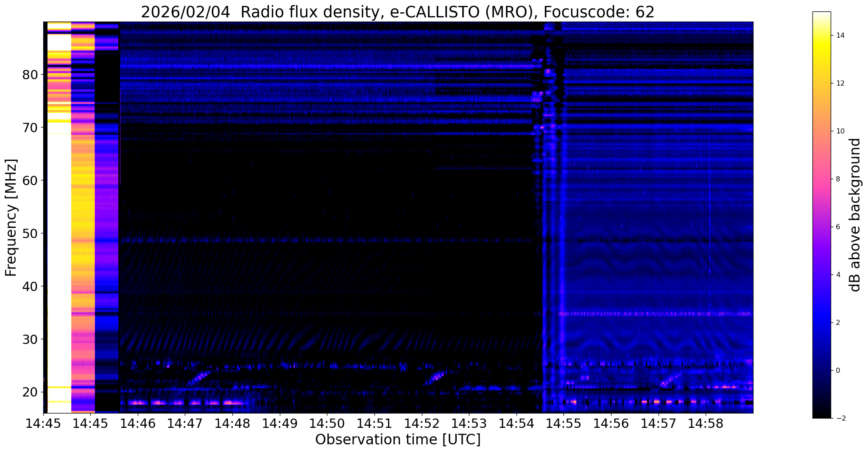
Task: Click the 20 MHz frequency tick label
Action: tap(30, 392)
